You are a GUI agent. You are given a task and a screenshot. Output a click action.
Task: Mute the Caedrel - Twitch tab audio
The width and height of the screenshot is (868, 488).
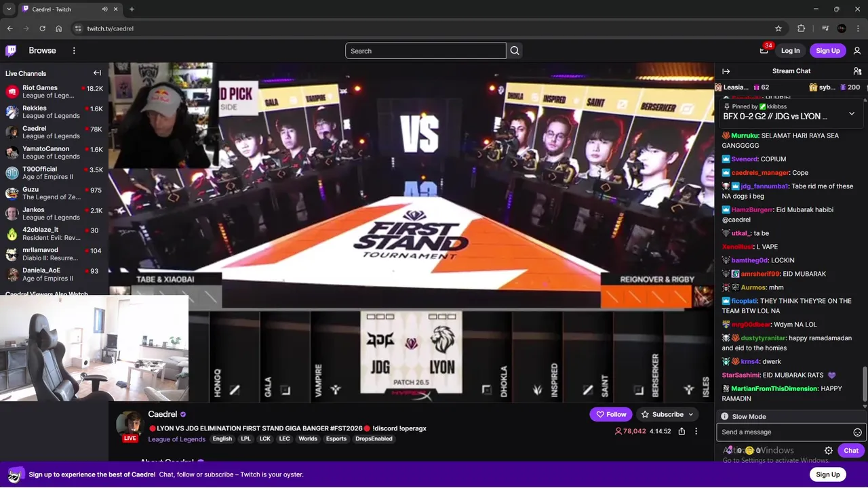click(104, 9)
